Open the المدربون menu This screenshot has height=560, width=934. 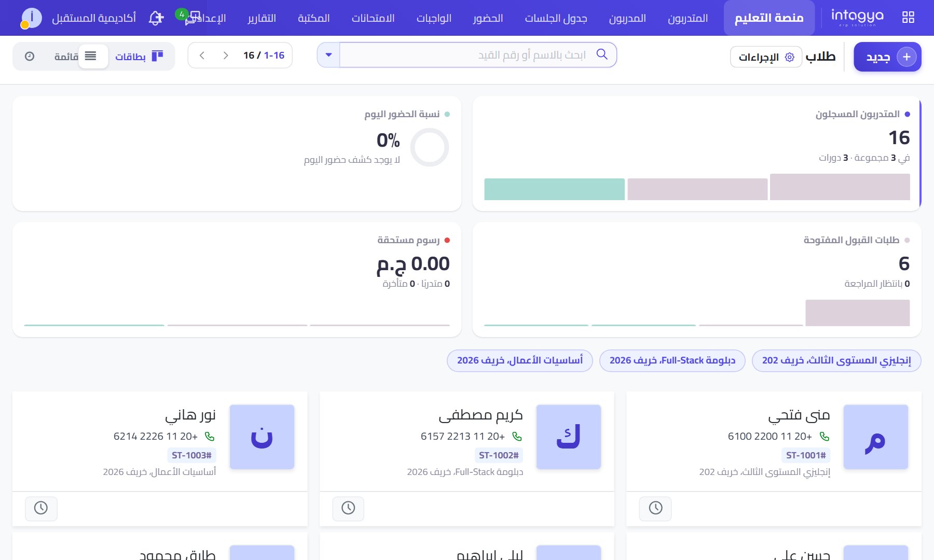[x=627, y=18]
